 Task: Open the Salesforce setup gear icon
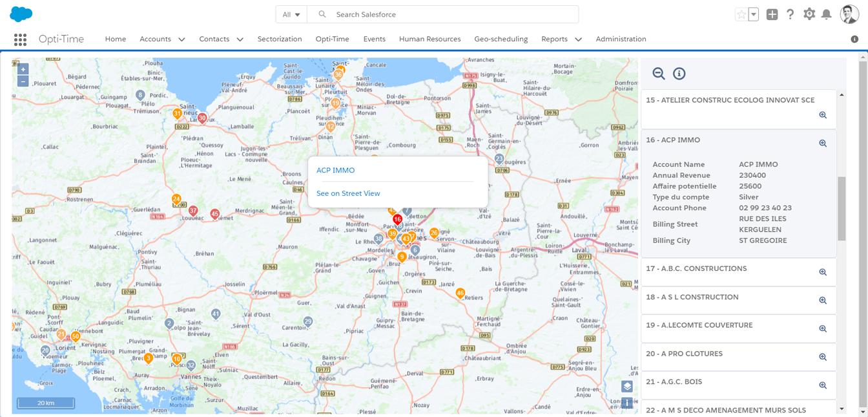(x=809, y=14)
